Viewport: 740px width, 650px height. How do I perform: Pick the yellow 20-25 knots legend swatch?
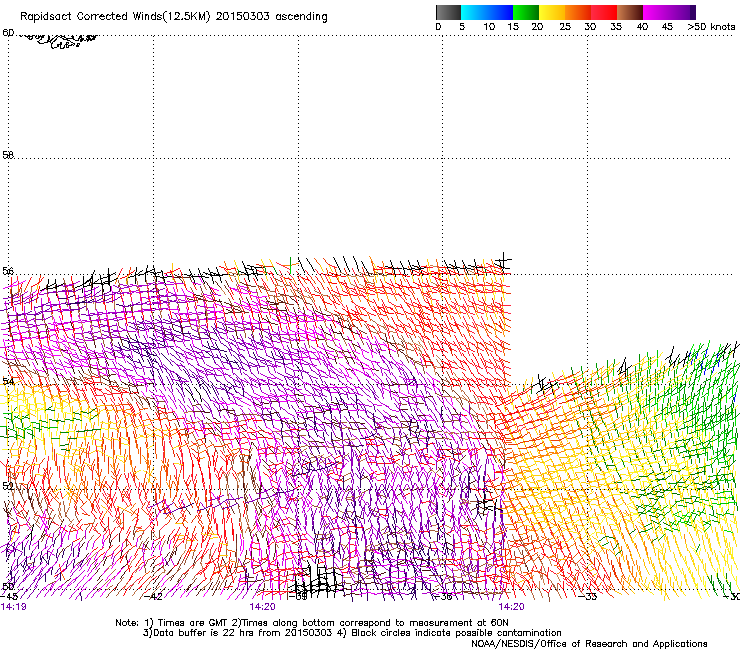tap(552, 12)
